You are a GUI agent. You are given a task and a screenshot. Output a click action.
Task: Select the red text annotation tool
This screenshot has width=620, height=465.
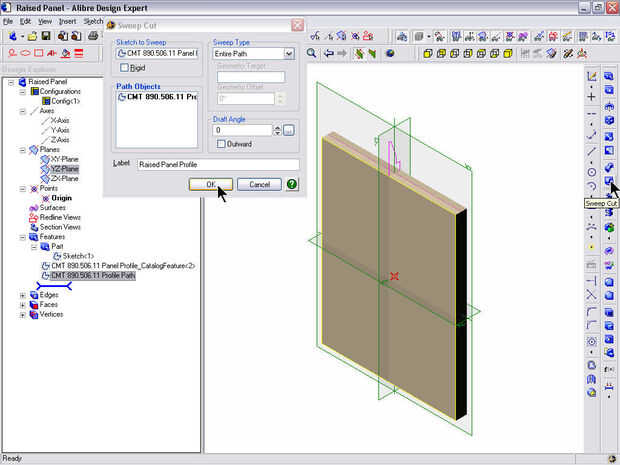(51, 53)
